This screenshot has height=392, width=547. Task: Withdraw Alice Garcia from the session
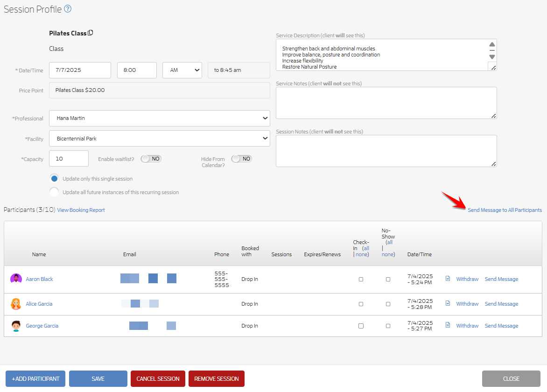point(468,304)
